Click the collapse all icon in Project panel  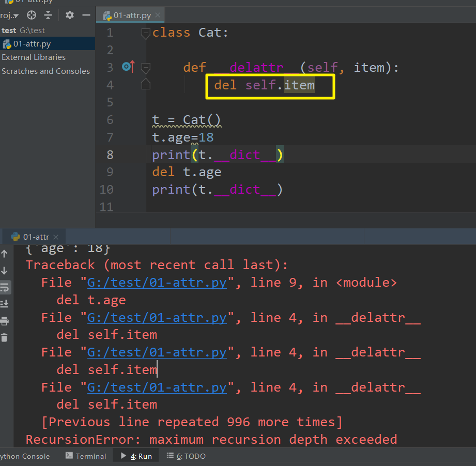tap(48, 15)
